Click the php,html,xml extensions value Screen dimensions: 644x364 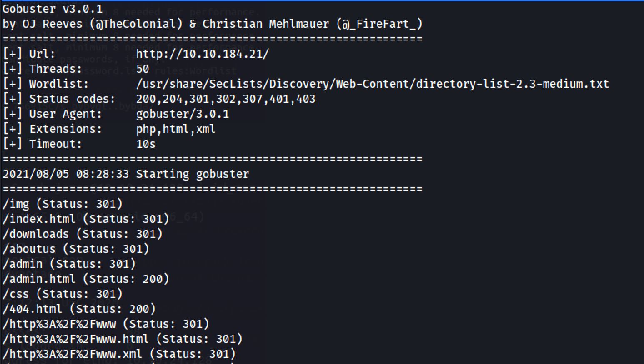(175, 129)
